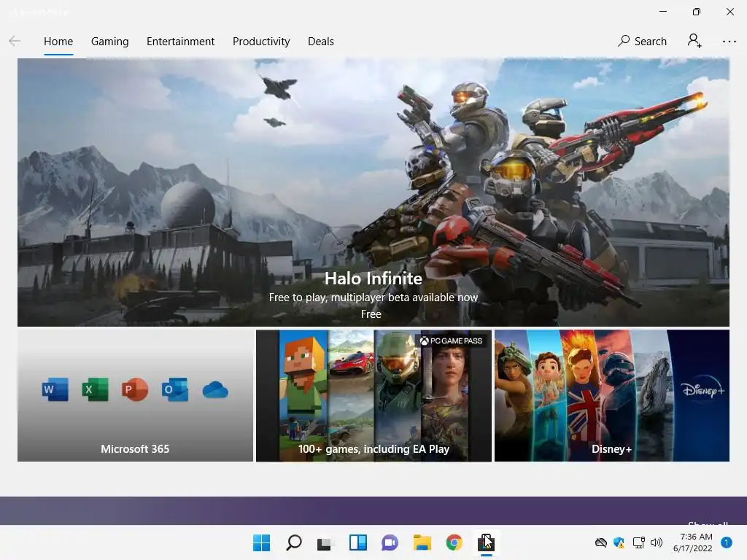The height and width of the screenshot is (560, 747).
Task: Open the Deals tab
Action: pos(321,42)
